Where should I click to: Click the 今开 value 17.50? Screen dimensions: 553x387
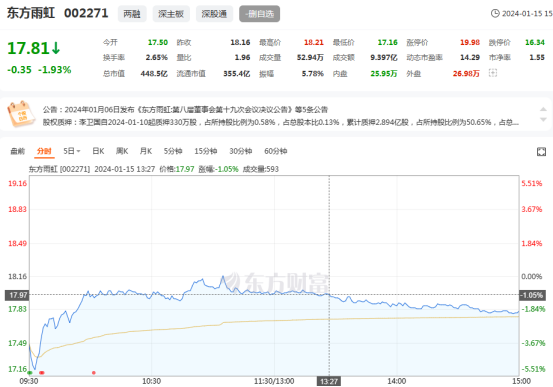point(158,42)
